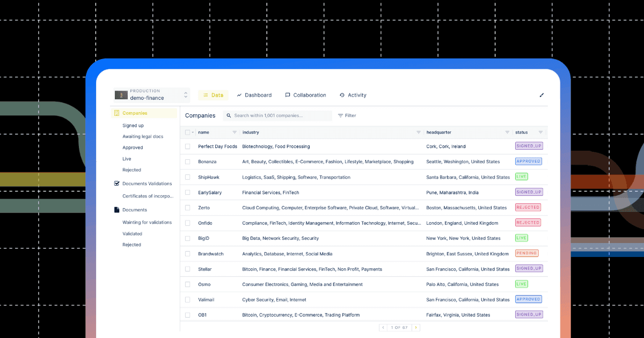Check the BigID row checkbox

pyautogui.click(x=188, y=238)
